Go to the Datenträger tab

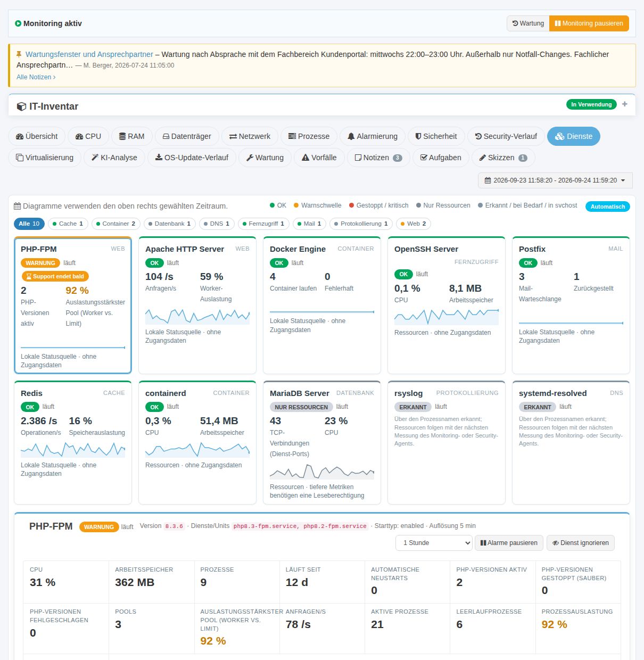187,136
